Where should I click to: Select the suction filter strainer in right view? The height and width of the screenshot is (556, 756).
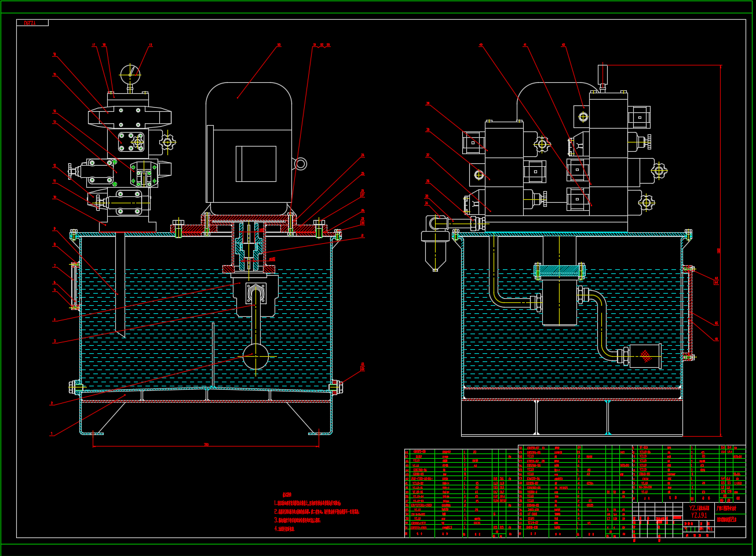coord(644,356)
